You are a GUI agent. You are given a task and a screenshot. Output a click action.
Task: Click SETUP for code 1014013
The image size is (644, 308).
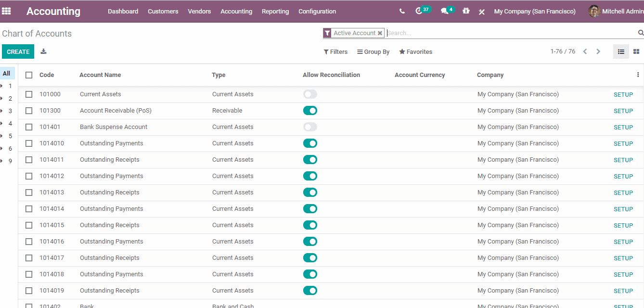[623, 193]
